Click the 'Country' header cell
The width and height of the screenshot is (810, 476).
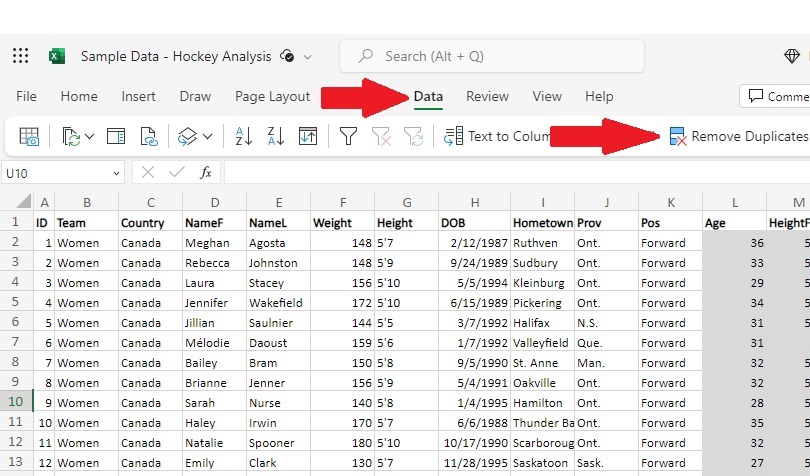(150, 223)
